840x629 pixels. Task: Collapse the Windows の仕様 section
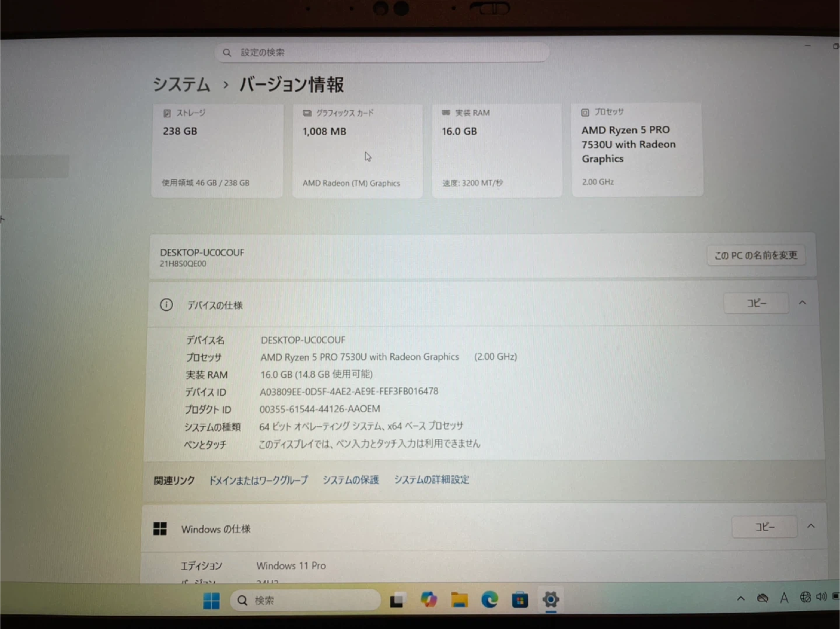pyautogui.click(x=811, y=526)
